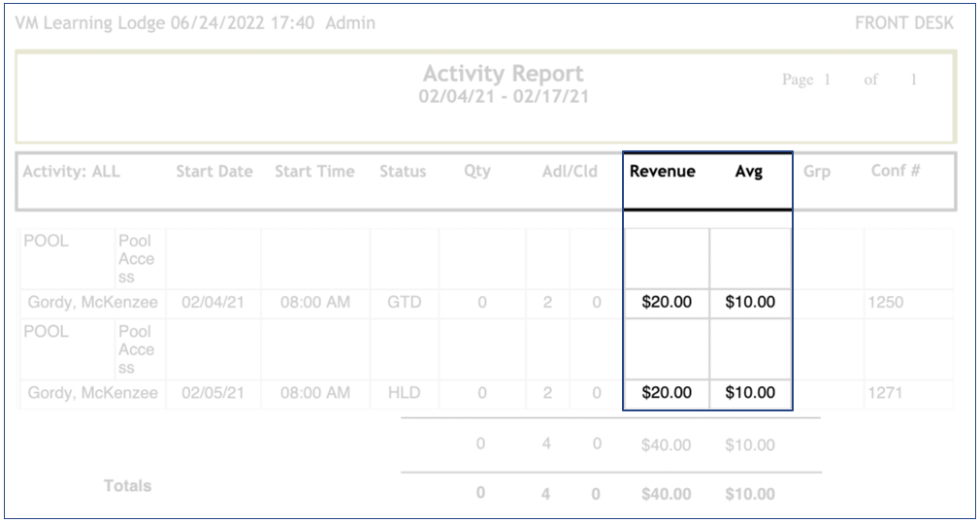Select the FRONT DESK label
The height and width of the screenshot is (523, 980).
coord(903,23)
